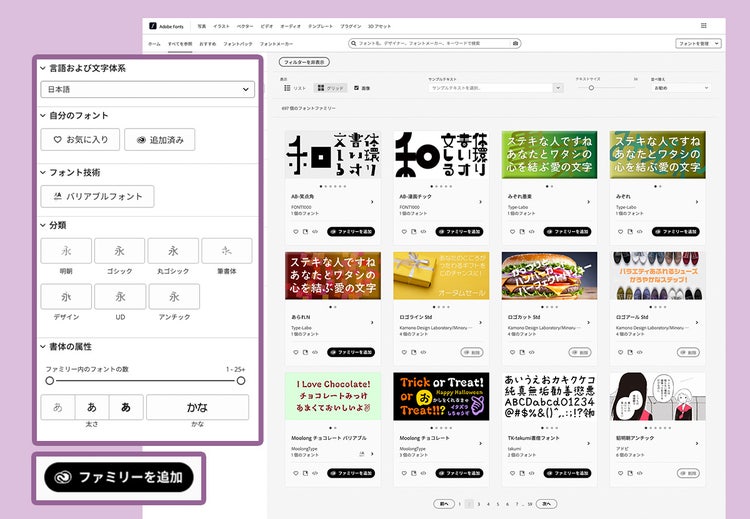This screenshot has width=750, height=519.
Task: Click web project icon on TK-takumi書痙フォント card
Action: tap(522, 473)
